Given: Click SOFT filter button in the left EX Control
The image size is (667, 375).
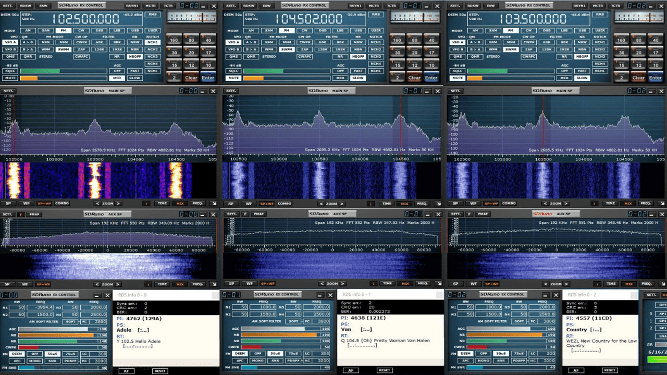Looking at the screenshot, I should 71,322.
